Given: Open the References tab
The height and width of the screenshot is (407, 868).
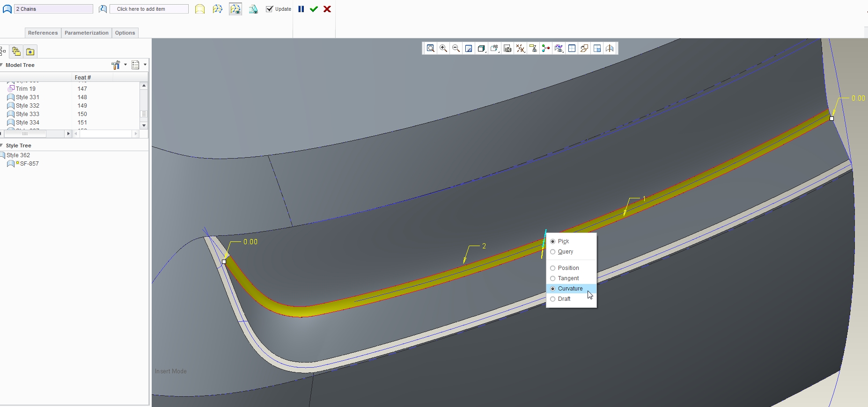Looking at the screenshot, I should coord(43,33).
